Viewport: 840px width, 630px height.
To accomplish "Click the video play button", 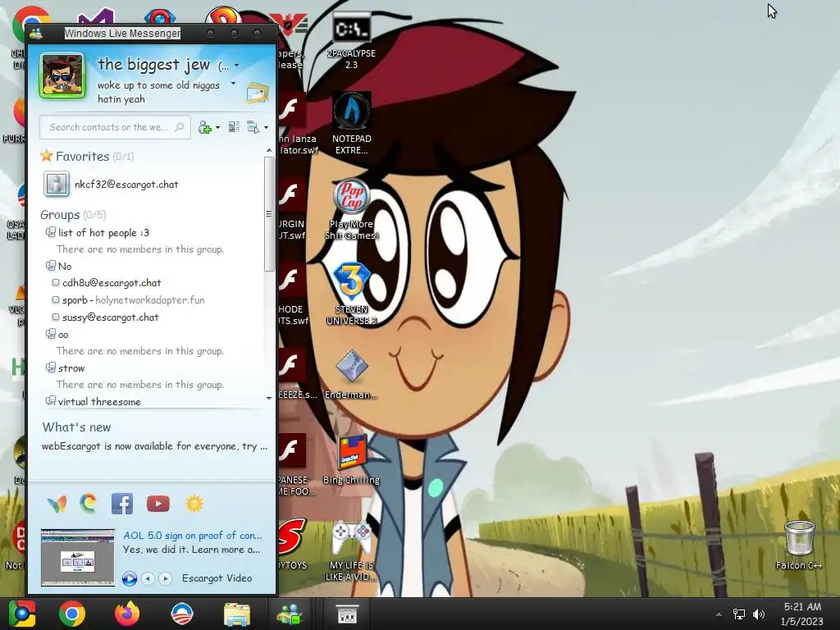I will point(129,578).
